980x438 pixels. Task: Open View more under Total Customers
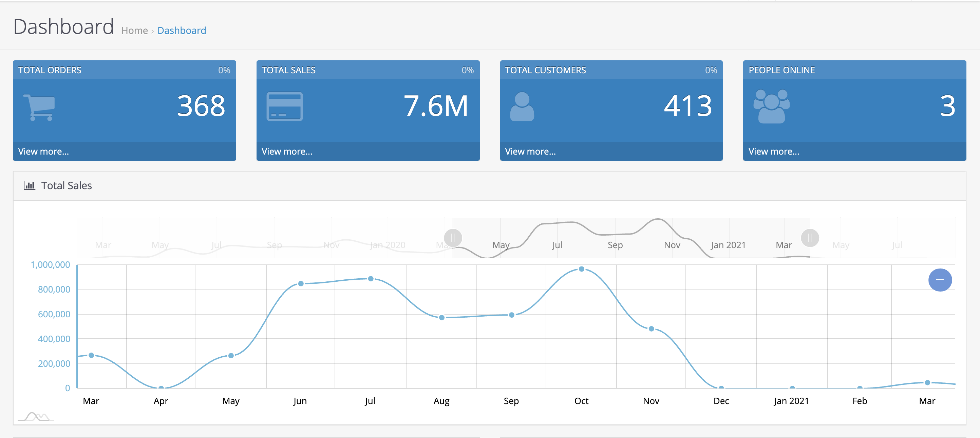point(530,151)
